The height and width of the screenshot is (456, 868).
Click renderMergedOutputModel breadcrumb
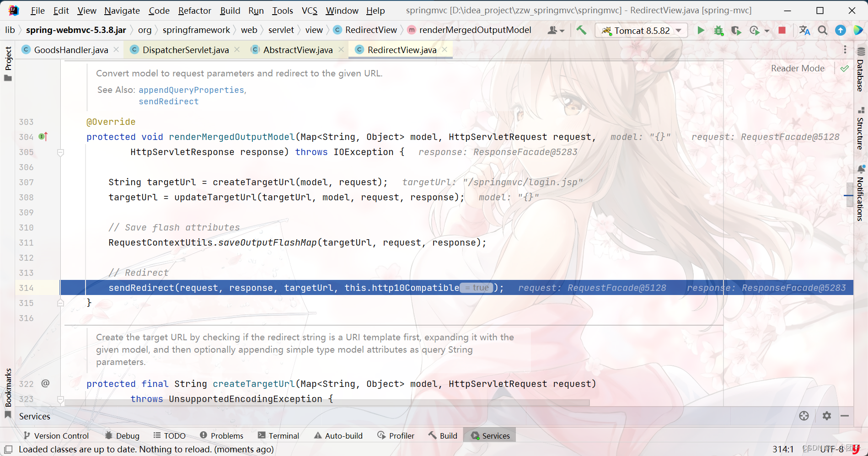(475, 30)
